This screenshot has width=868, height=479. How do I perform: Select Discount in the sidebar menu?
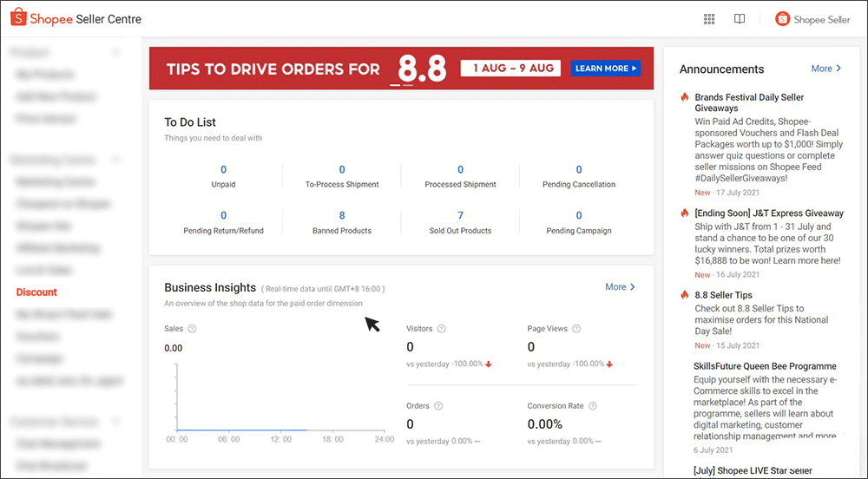[x=36, y=292]
